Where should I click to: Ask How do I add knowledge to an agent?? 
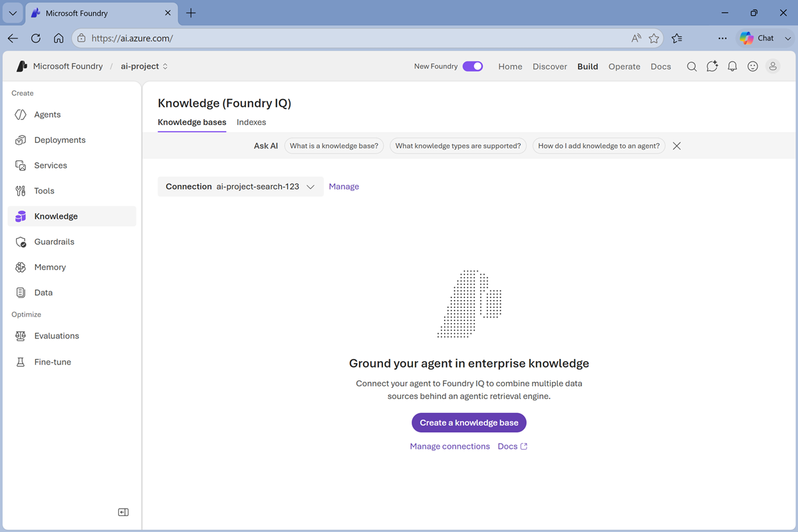598,146
